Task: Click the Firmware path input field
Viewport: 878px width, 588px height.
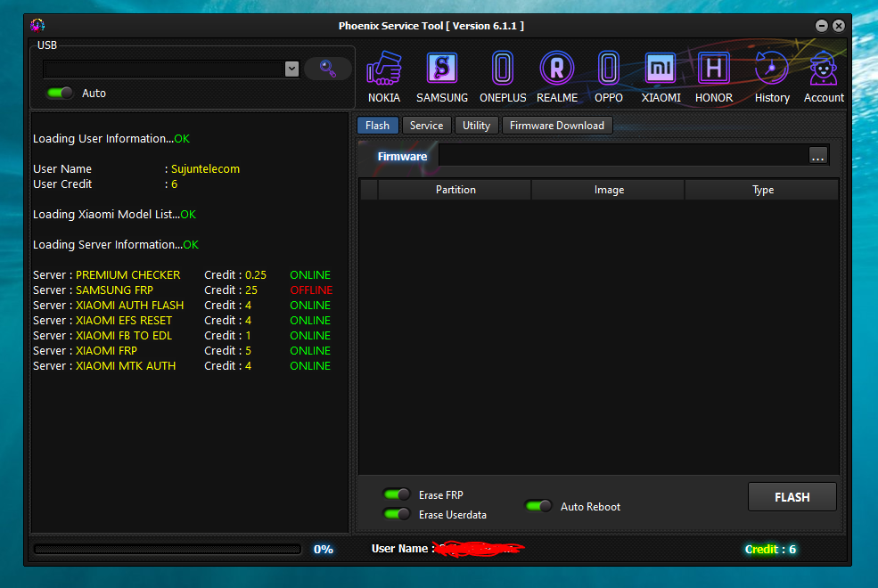Action: point(622,156)
